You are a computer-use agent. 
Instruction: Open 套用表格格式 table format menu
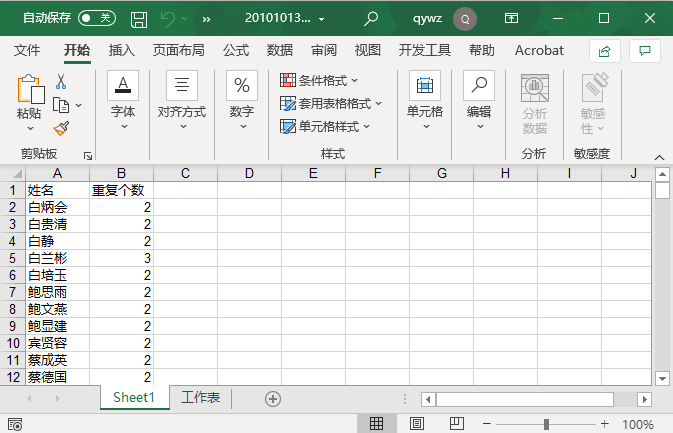pos(330,103)
